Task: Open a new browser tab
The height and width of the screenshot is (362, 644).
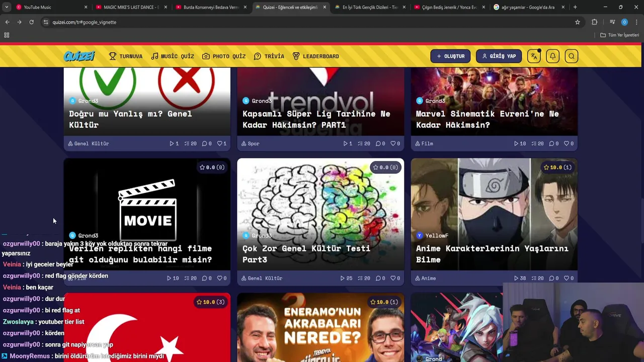Action: point(575,7)
